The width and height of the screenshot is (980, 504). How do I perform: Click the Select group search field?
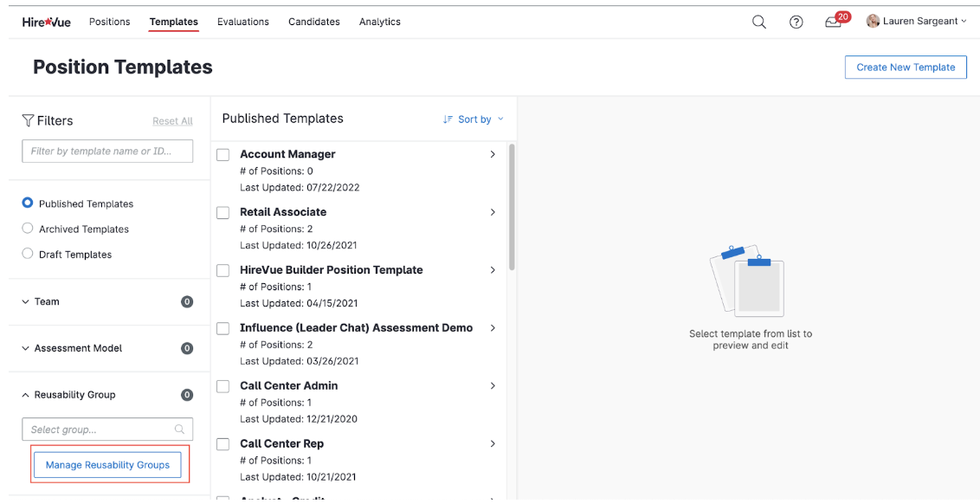tap(107, 430)
